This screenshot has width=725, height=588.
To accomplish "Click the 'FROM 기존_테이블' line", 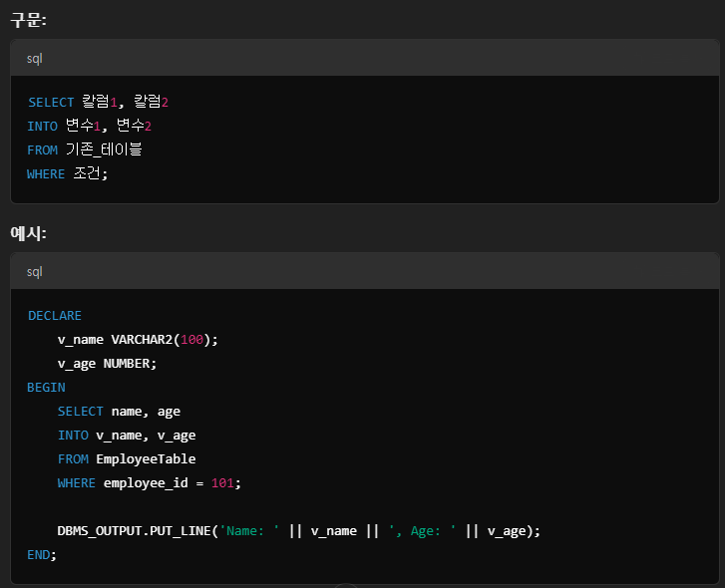I will click(x=85, y=149).
